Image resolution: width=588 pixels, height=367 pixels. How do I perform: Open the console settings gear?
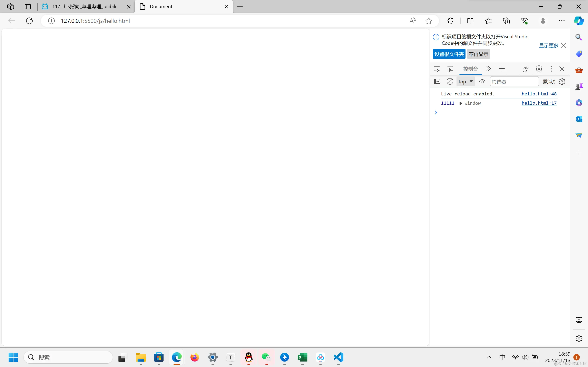click(562, 82)
